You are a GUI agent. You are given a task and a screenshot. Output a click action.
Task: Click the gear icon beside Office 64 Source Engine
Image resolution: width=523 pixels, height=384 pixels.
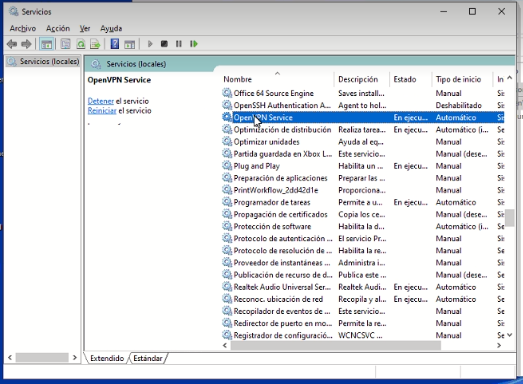(x=227, y=93)
